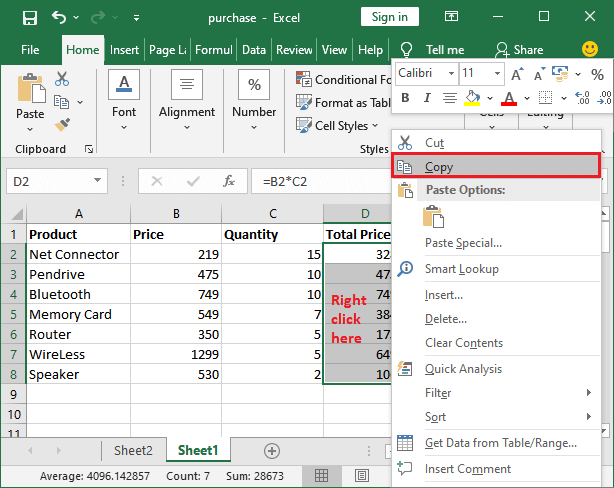Choose Cut in the context menu
Viewport: 614px width, 488px height.
click(x=496, y=143)
